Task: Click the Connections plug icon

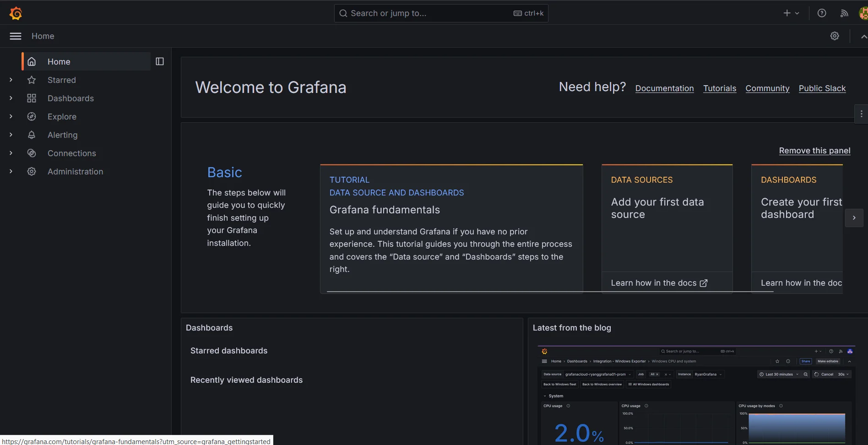Action: point(31,153)
